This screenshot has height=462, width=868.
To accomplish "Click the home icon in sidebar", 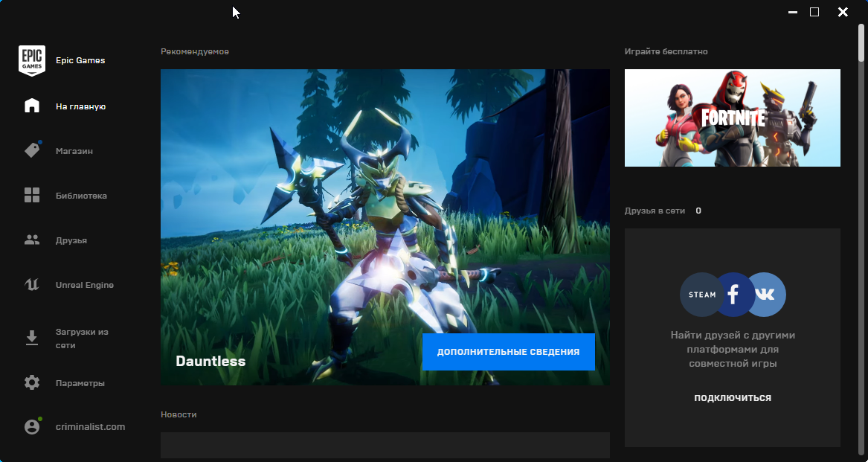I will pyautogui.click(x=32, y=106).
